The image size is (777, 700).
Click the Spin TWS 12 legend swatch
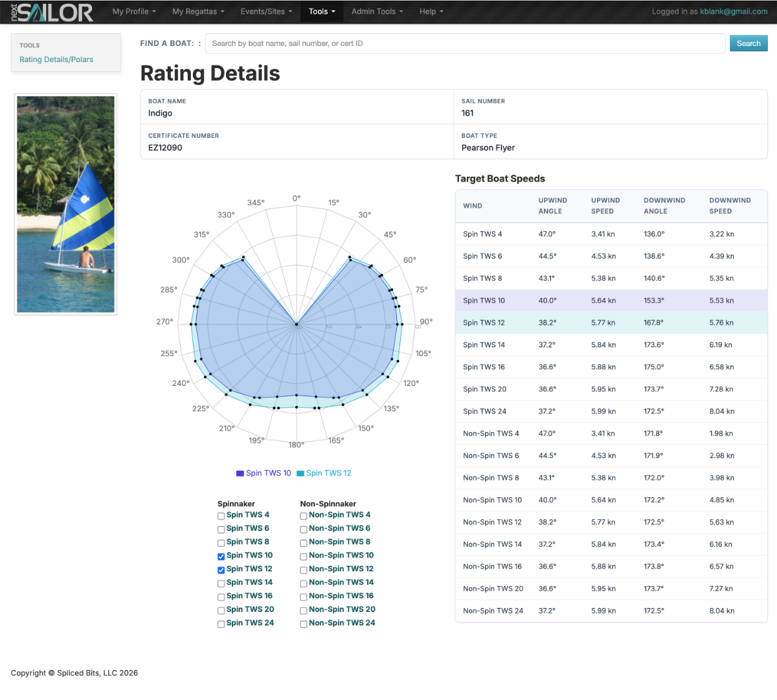(300, 473)
